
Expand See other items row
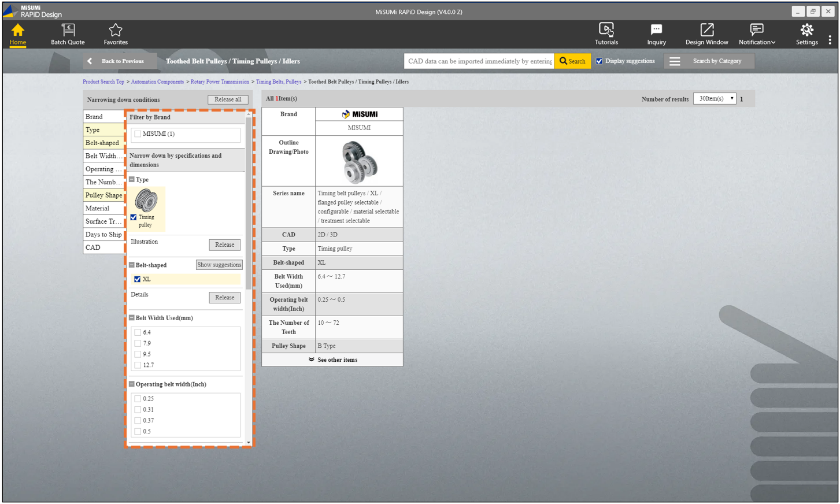click(332, 360)
